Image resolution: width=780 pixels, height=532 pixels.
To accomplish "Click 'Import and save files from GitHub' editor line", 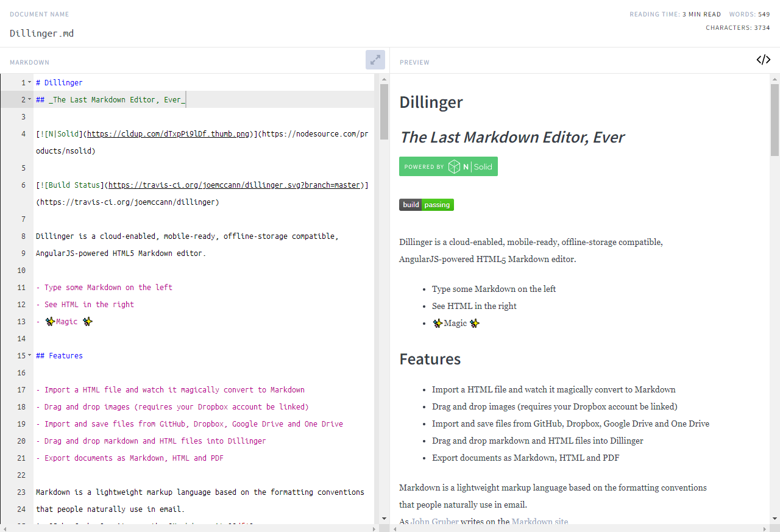I will [190, 424].
